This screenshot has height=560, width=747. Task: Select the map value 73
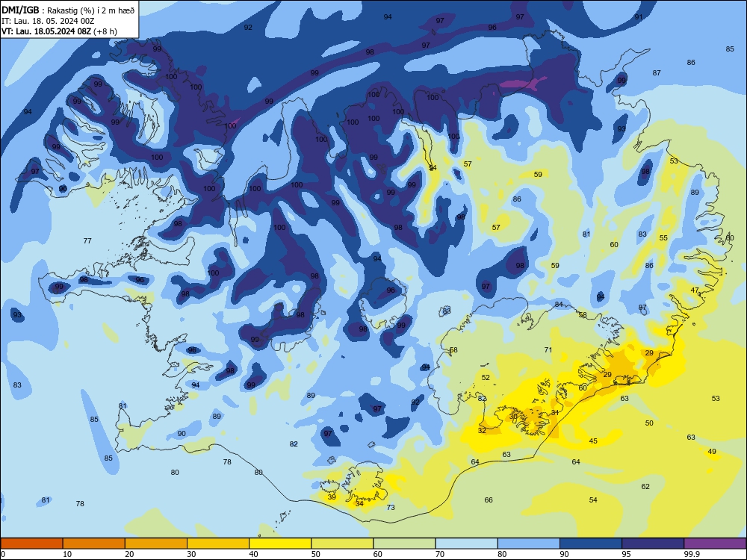391,508
